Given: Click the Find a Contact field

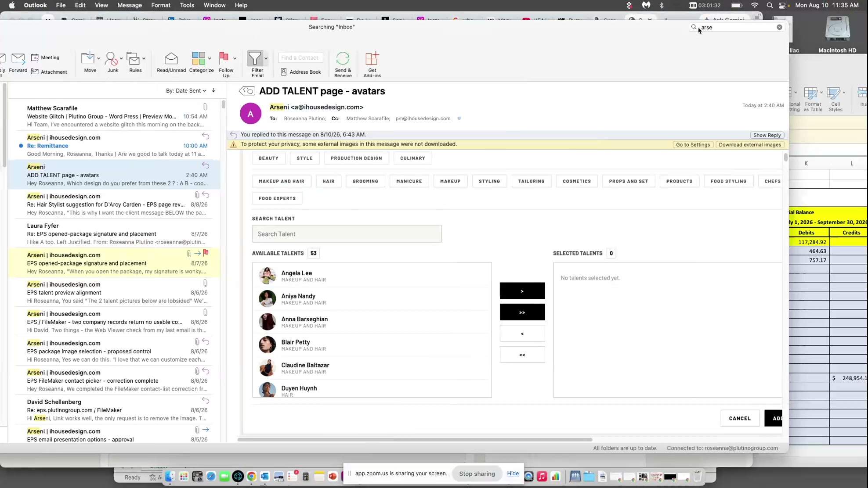Looking at the screenshot, I should [x=300, y=57].
